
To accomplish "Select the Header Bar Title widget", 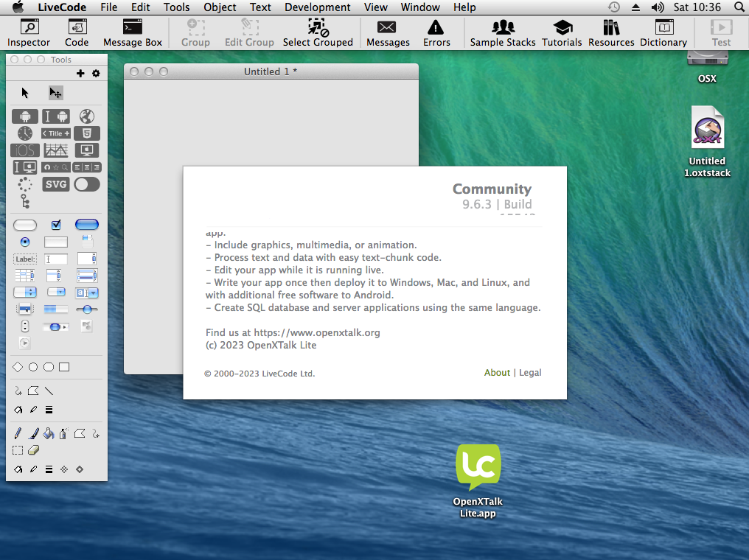I will pyautogui.click(x=56, y=133).
